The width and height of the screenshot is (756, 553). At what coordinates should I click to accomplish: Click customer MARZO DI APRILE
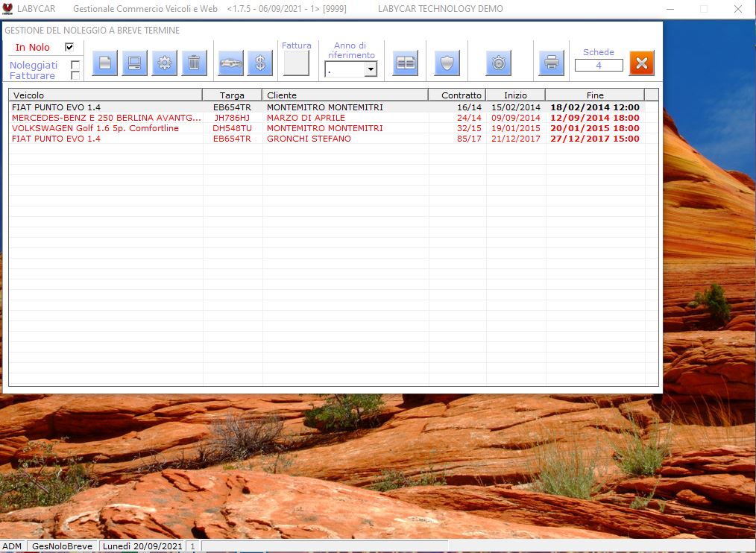(306, 118)
